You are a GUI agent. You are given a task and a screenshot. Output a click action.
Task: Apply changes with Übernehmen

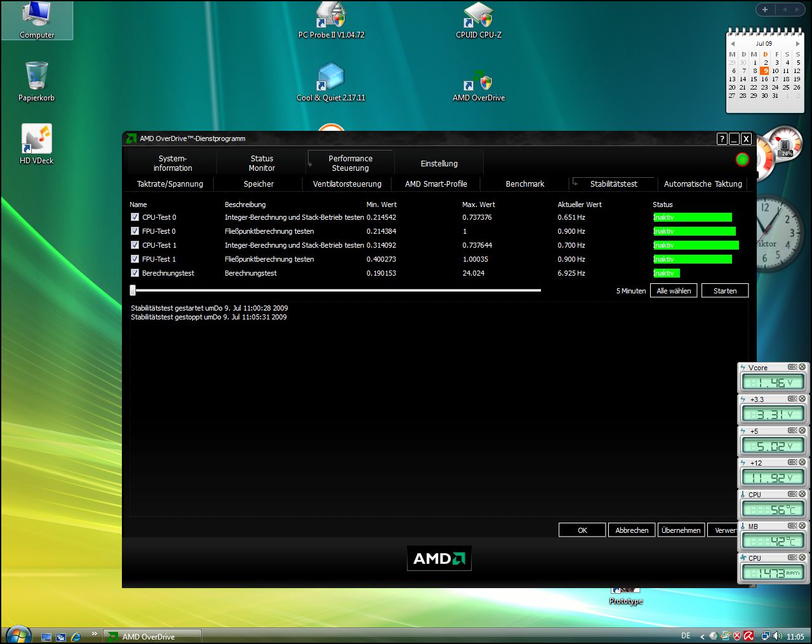point(681,530)
